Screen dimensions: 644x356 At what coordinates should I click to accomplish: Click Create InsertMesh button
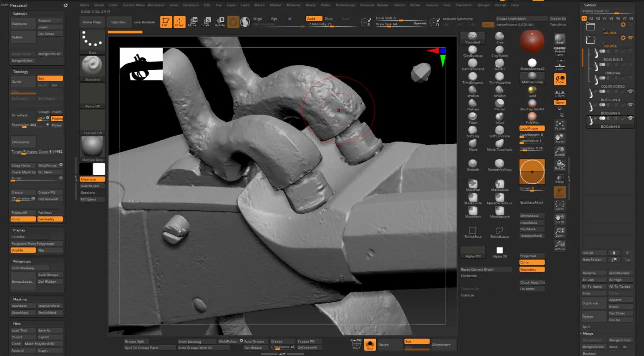[x=521, y=19]
